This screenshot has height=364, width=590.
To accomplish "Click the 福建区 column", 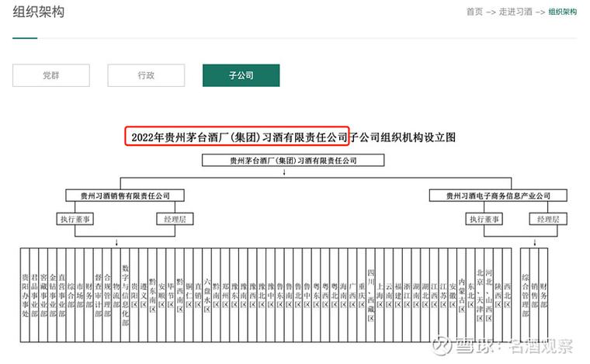I will tap(397, 295).
